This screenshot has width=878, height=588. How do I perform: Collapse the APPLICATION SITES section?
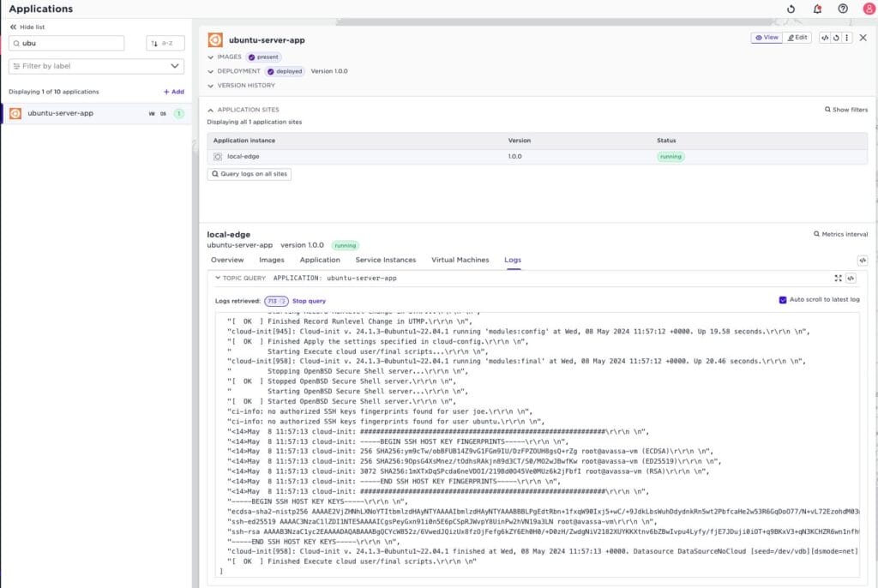[211, 110]
